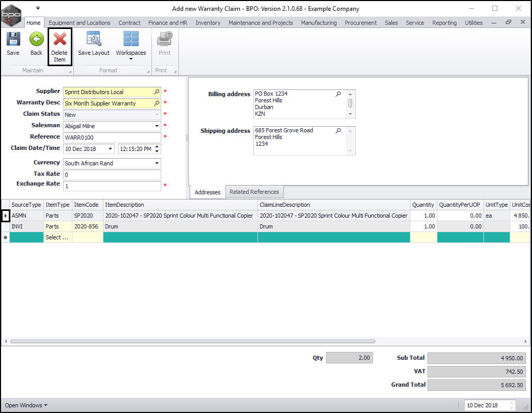The width and height of the screenshot is (532, 413).
Task: Open the Claim Status dropdown
Action: click(157, 115)
